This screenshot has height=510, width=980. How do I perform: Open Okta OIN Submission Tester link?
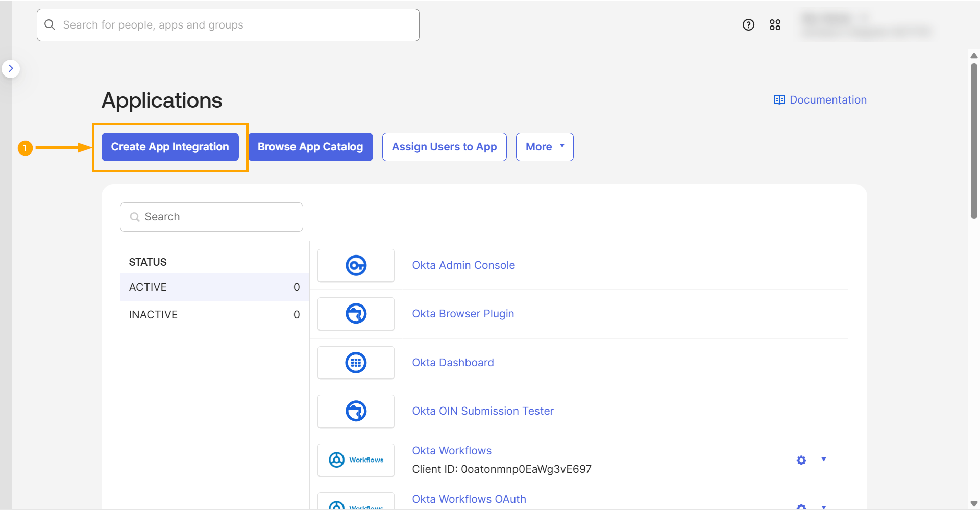tap(483, 411)
